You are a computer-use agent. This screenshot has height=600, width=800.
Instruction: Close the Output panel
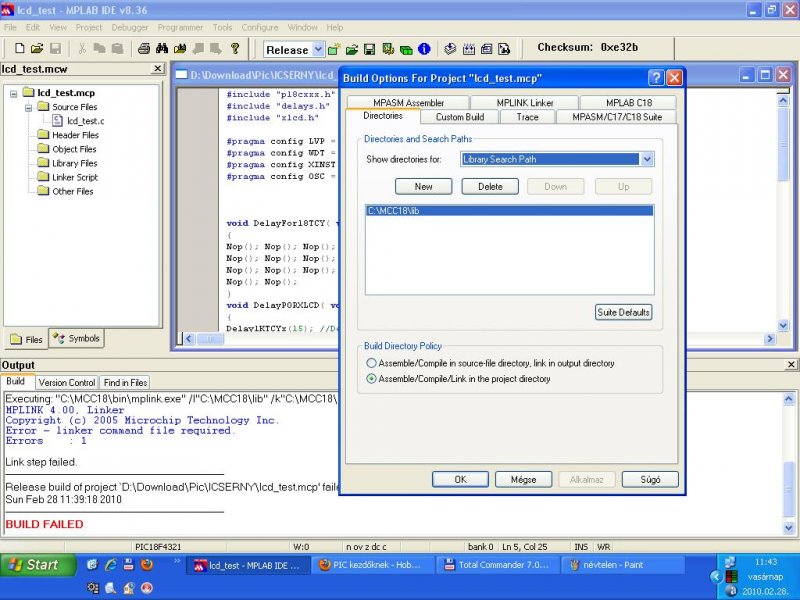click(791, 364)
